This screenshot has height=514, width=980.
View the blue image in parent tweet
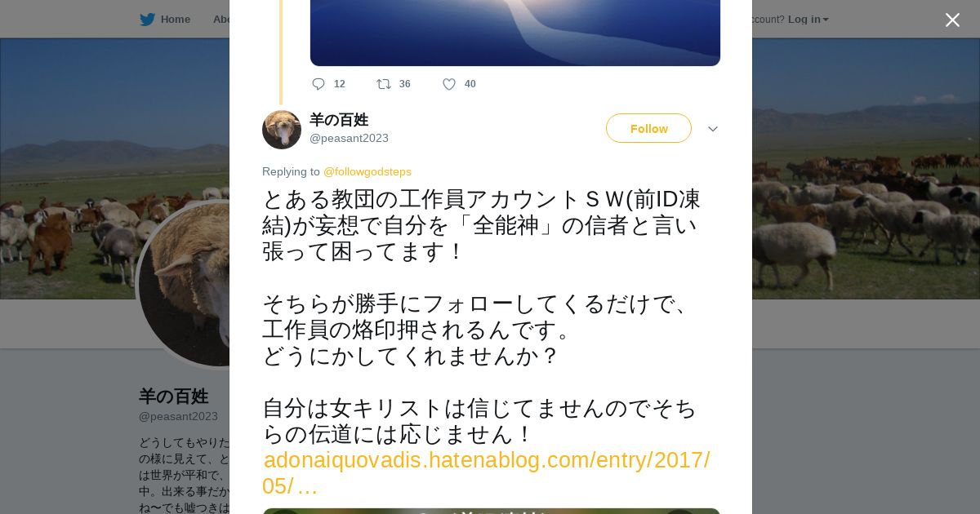coord(515,33)
